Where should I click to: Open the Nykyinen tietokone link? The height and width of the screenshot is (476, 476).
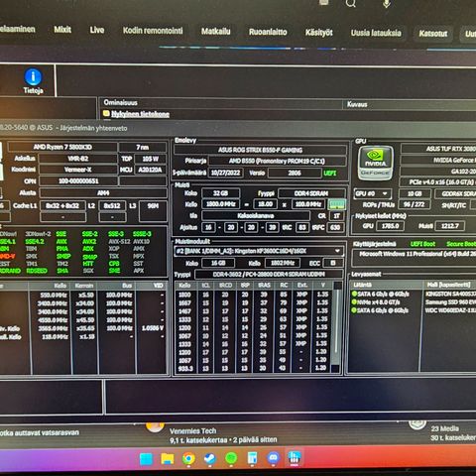click(140, 114)
